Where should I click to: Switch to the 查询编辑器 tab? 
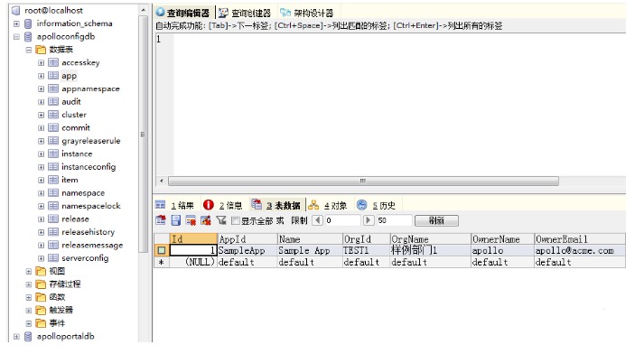(x=183, y=13)
